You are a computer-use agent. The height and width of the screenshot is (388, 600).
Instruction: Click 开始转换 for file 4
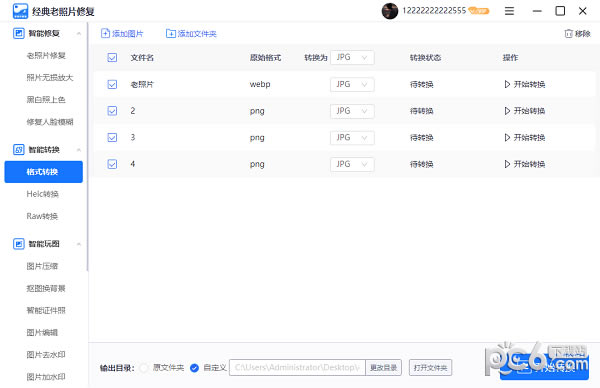[x=525, y=164]
